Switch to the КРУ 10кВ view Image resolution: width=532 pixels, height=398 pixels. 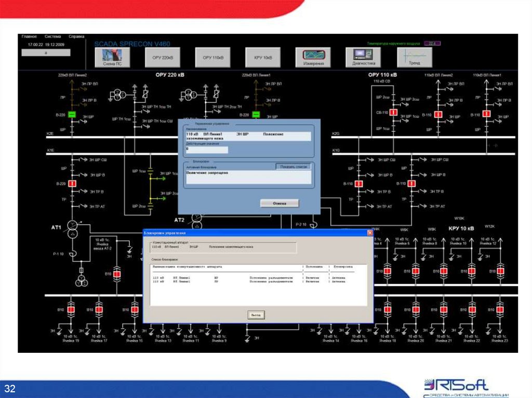[x=264, y=57]
